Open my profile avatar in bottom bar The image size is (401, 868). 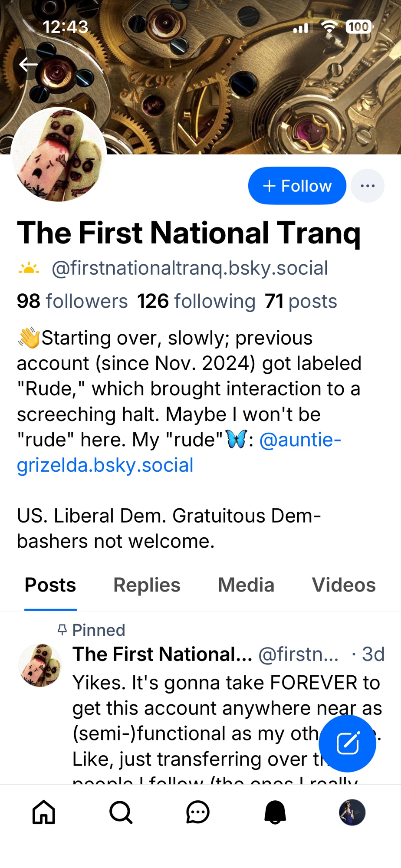(x=352, y=812)
